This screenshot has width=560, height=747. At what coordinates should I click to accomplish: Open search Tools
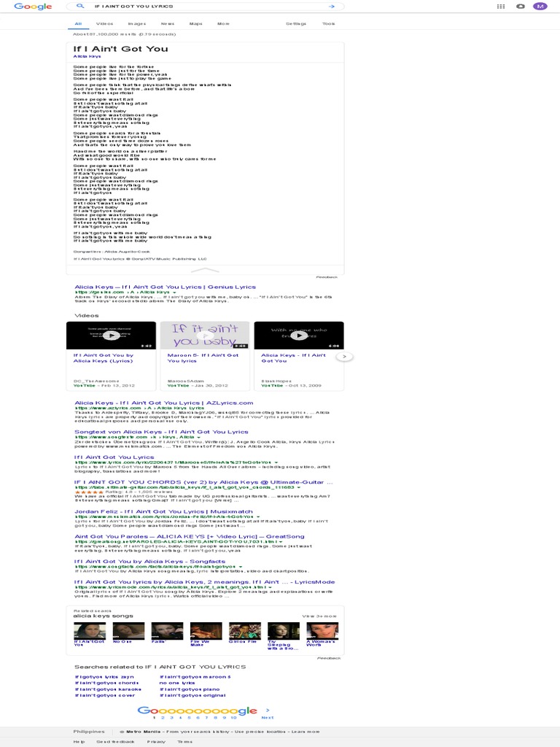point(329,23)
